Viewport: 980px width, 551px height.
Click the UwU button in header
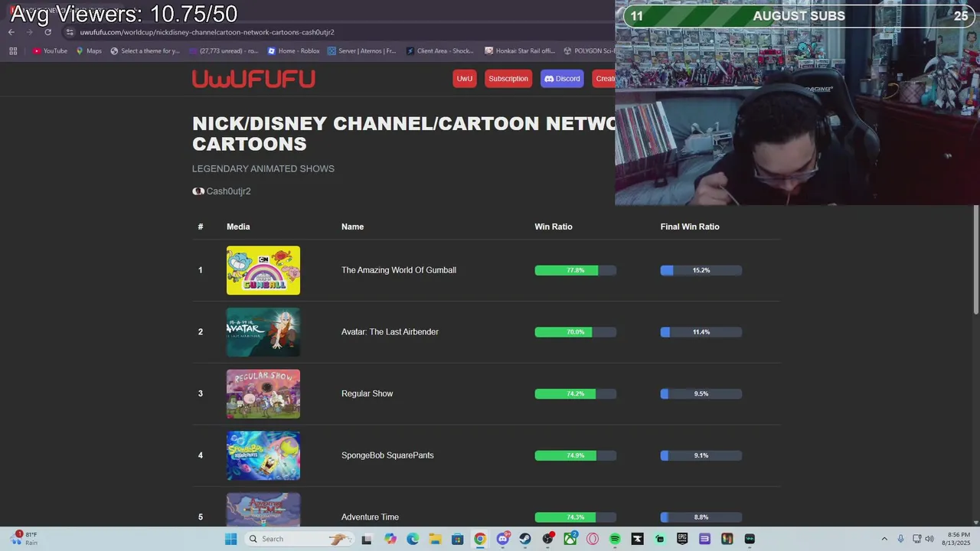465,79
